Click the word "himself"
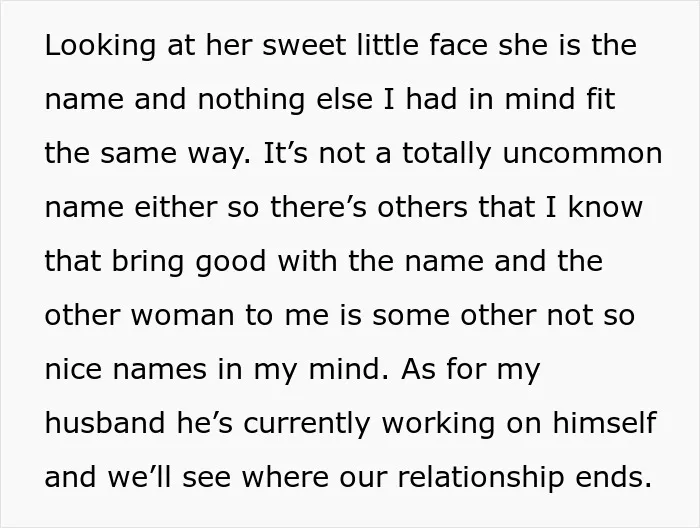 [x=604, y=423]
